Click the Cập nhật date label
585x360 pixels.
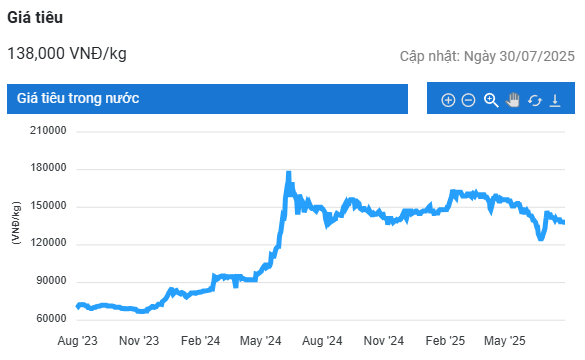coord(487,56)
